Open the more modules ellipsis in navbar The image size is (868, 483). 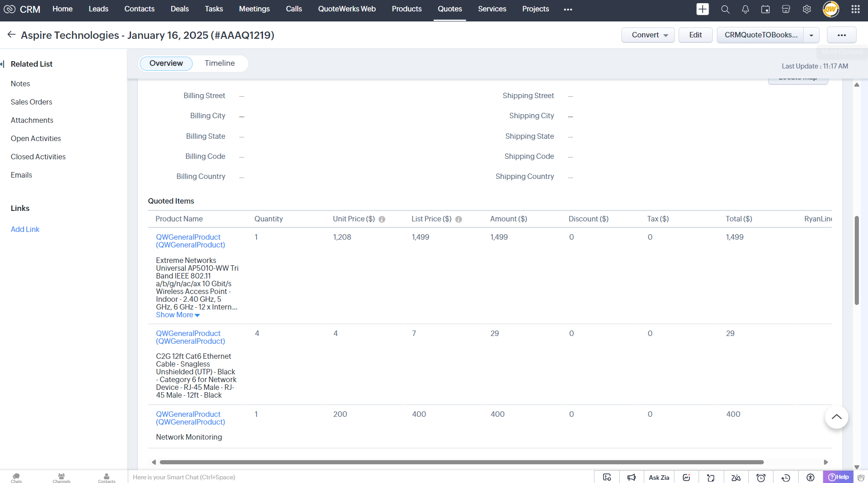pyautogui.click(x=568, y=9)
